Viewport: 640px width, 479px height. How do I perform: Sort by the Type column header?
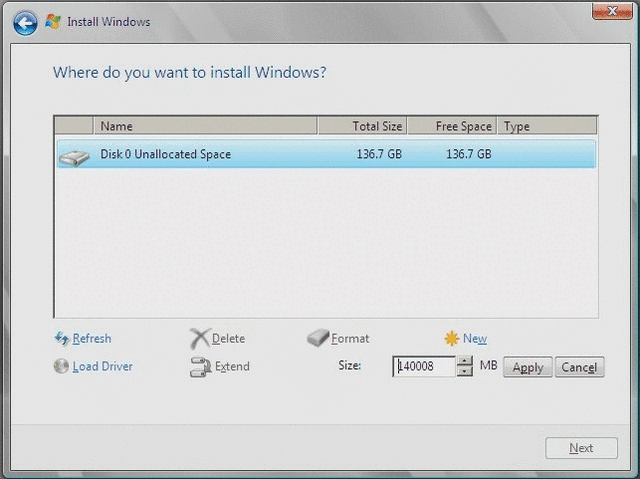(x=547, y=126)
